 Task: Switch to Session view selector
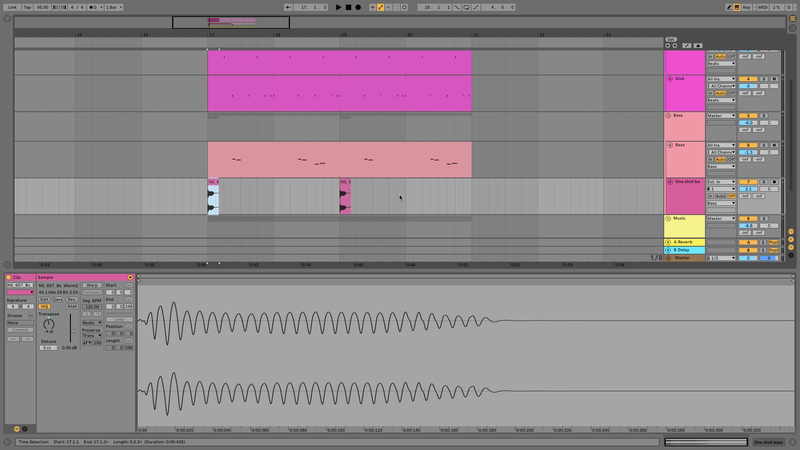(x=792, y=28)
